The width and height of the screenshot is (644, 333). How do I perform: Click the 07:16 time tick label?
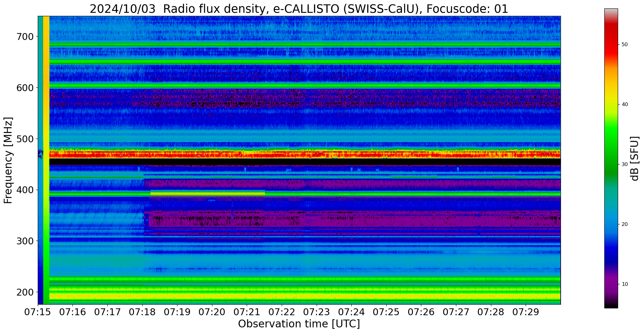(73, 312)
